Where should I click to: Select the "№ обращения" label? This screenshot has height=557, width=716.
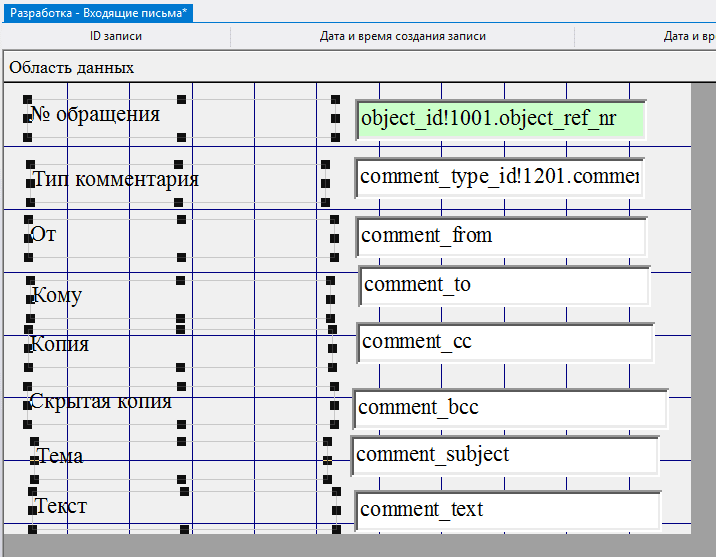[95, 114]
